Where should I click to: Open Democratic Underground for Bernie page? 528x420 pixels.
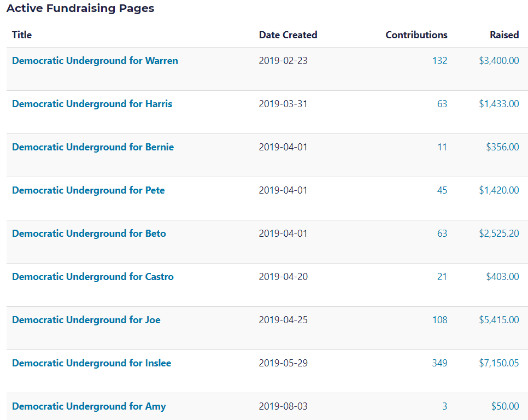(93, 147)
